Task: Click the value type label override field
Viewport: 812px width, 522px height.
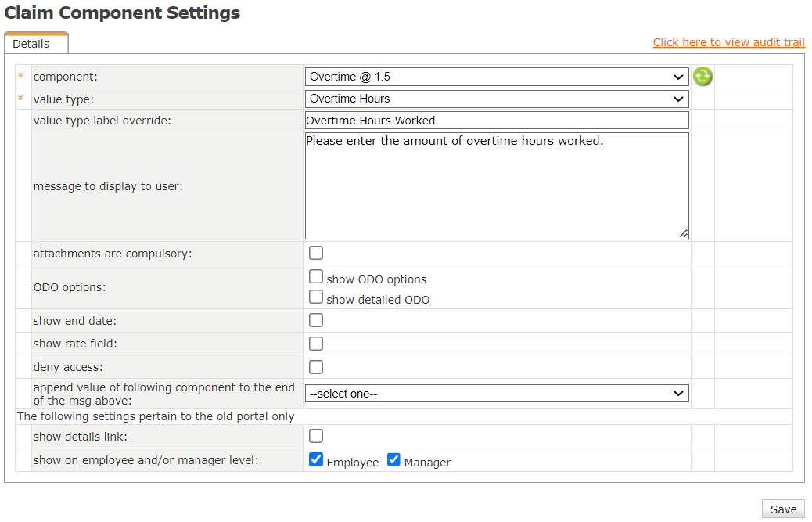Action: [x=497, y=121]
